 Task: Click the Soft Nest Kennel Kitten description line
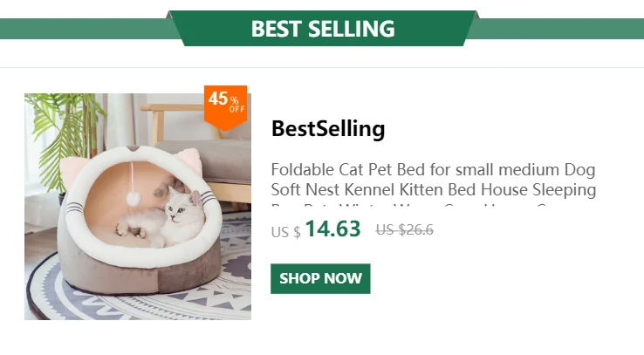tap(434, 189)
